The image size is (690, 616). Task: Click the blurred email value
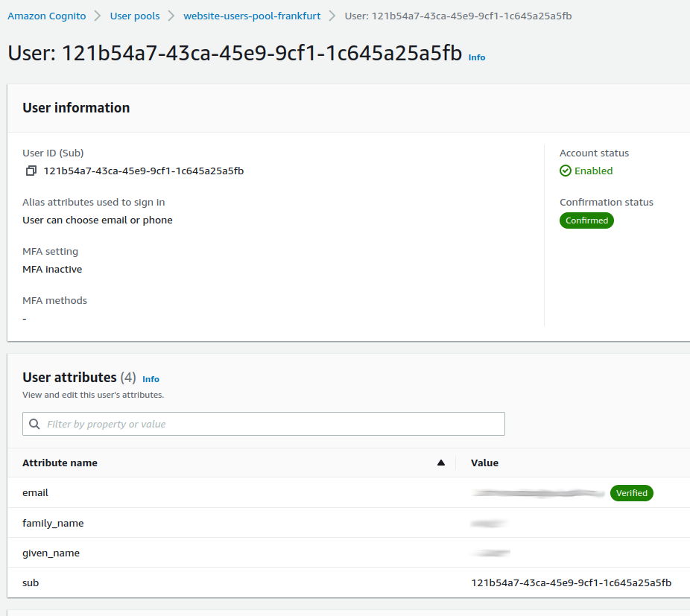538,493
